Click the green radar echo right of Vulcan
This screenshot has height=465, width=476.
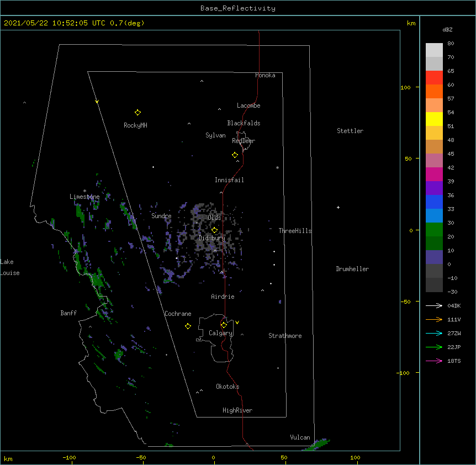[318, 445]
